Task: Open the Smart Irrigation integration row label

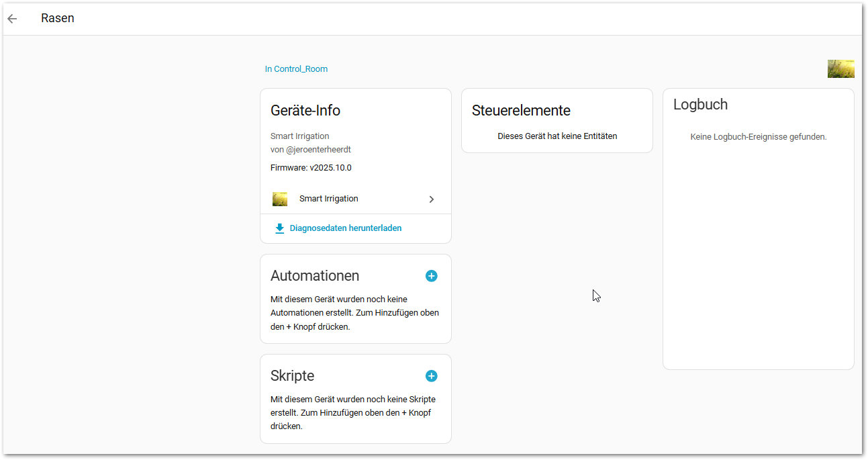Action: [x=328, y=199]
